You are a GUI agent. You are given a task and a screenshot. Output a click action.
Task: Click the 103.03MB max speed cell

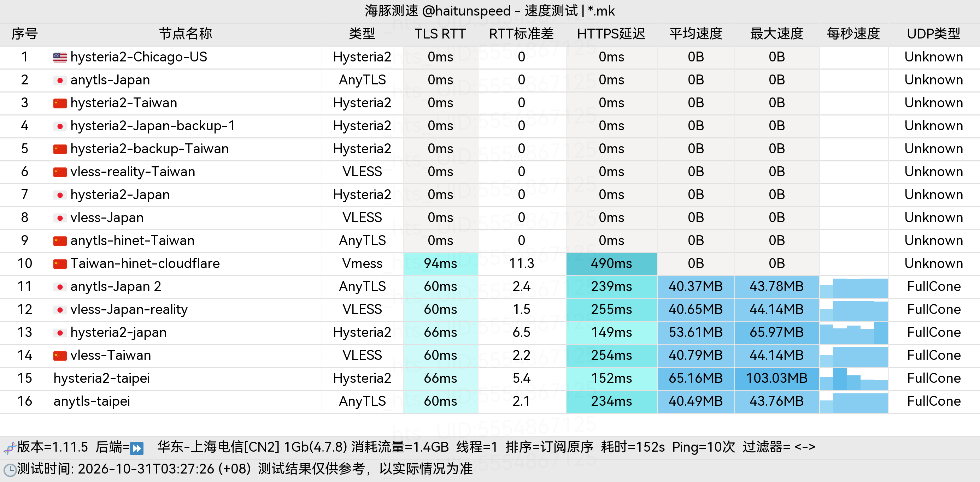[x=776, y=379]
